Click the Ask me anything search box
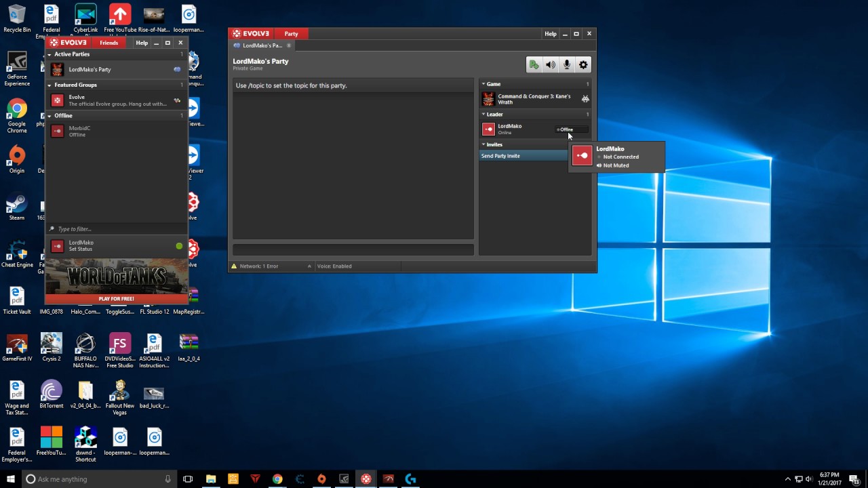Viewport: 868px width, 488px height. [x=99, y=479]
